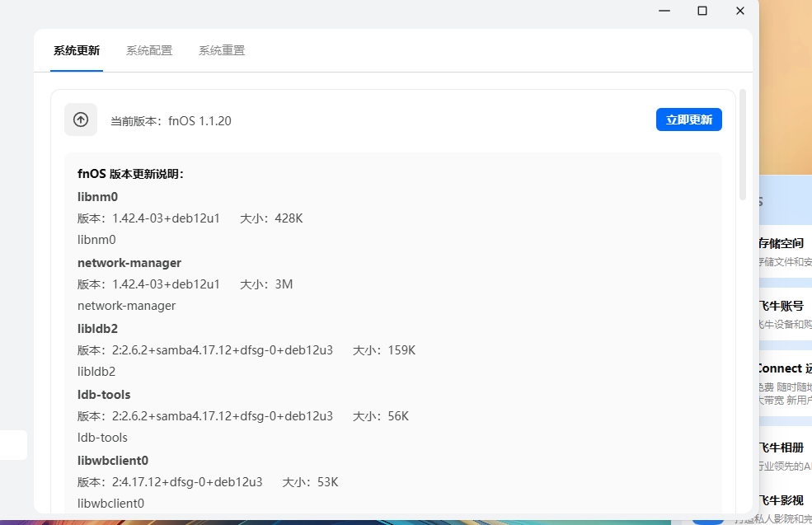Click the fnOS 版本更新说明 heading
The image size is (812, 525).
(130, 174)
